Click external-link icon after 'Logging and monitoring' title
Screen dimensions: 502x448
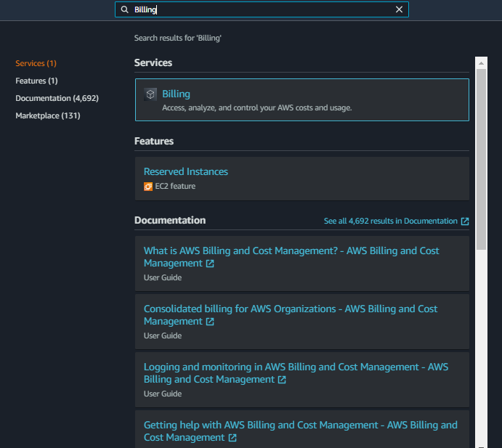tap(282, 380)
